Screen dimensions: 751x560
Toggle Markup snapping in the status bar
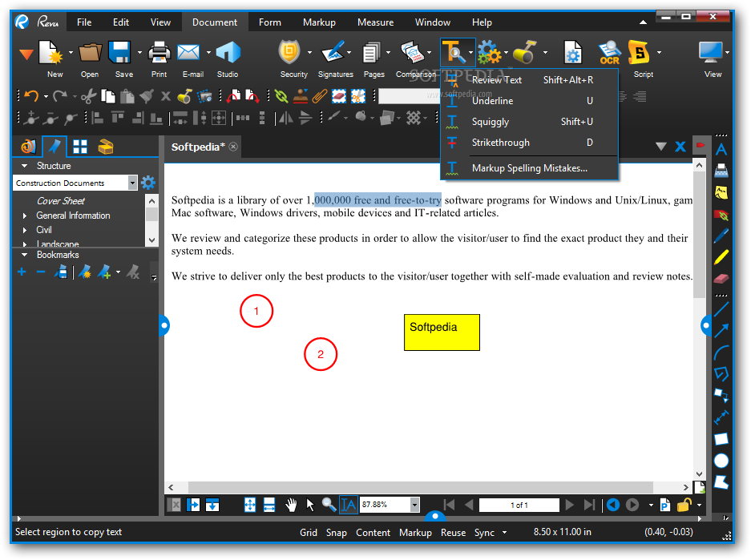(x=415, y=532)
